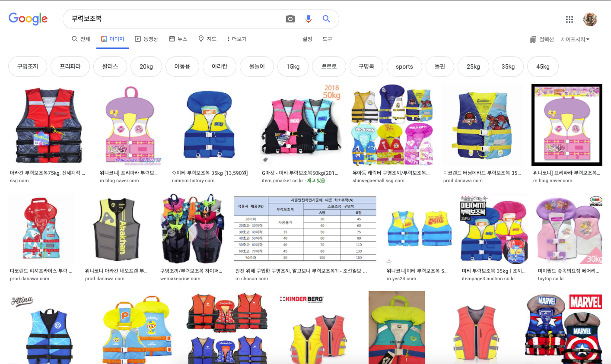This screenshot has height=364, width=611.
Task: Select the 이미지 tab
Action: [x=113, y=39]
